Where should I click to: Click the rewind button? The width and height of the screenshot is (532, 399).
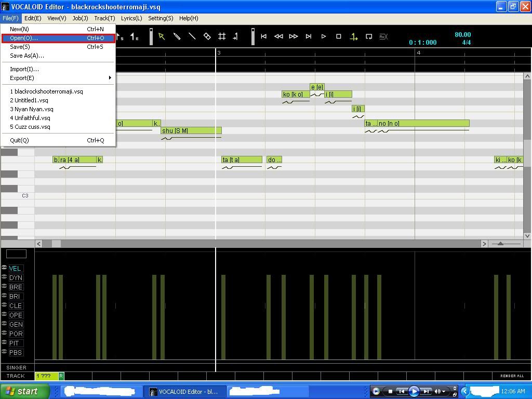tap(278, 36)
